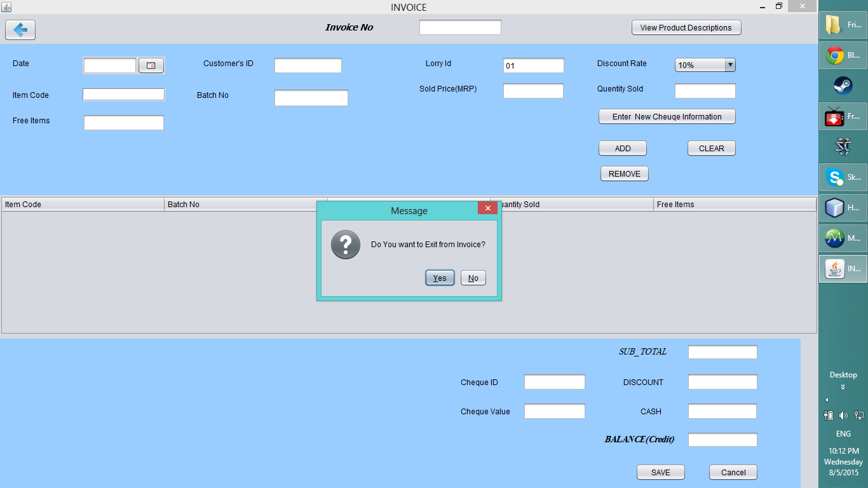The image size is (868, 488).
Task: Click View Product Descriptions
Action: 686,27
